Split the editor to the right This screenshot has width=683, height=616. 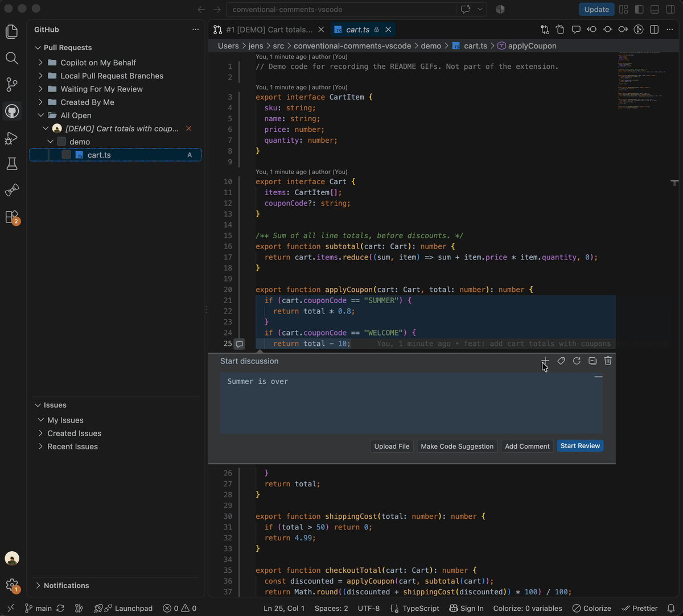tap(655, 30)
